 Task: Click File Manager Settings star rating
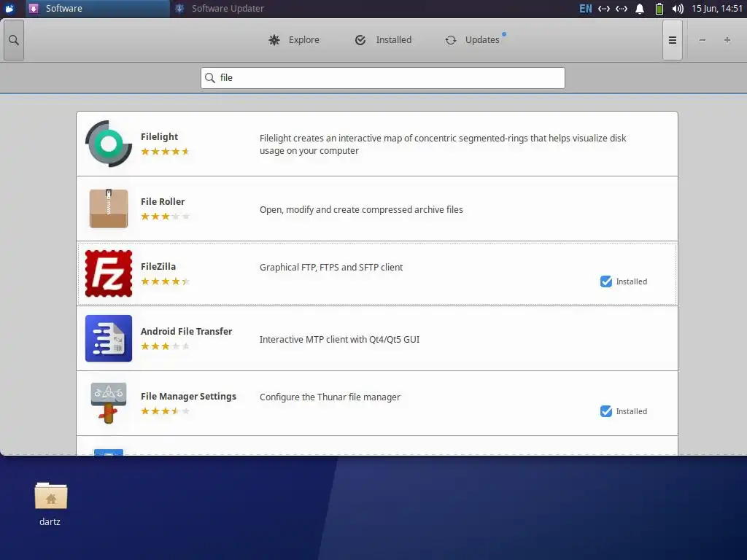coord(166,411)
